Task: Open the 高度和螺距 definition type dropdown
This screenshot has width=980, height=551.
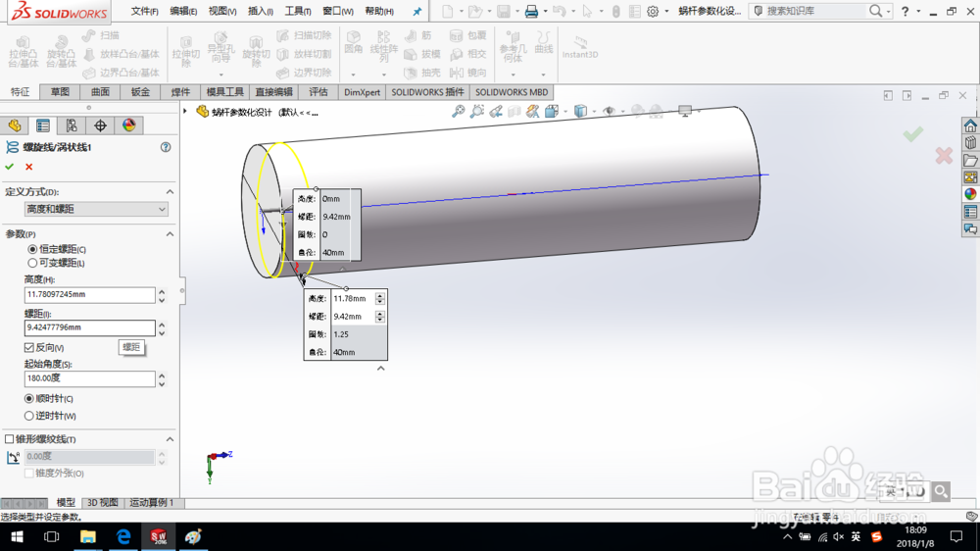Action: click(96, 209)
